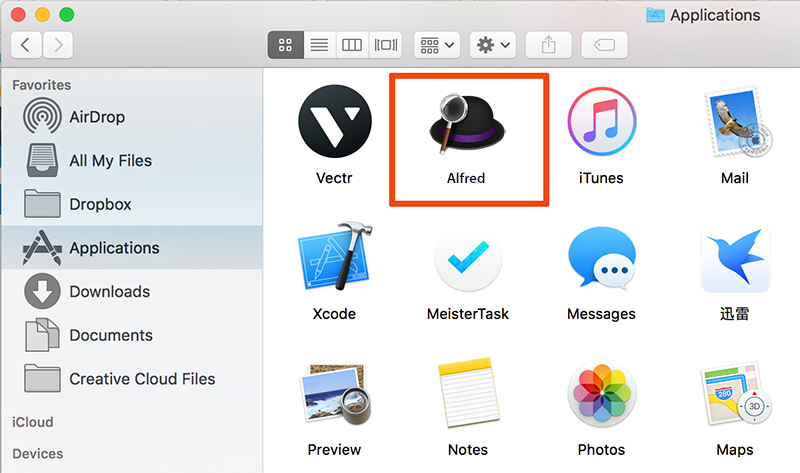Switch to list view
The height and width of the screenshot is (473, 800).
(x=319, y=45)
